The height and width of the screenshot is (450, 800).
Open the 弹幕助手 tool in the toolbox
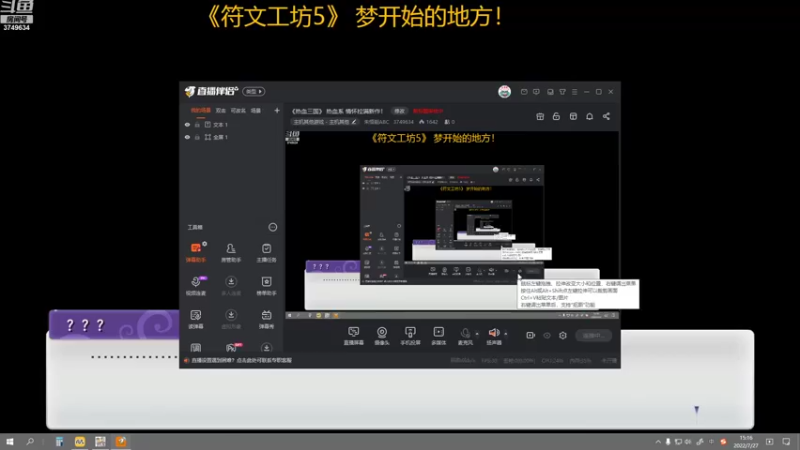pyautogui.click(x=196, y=252)
